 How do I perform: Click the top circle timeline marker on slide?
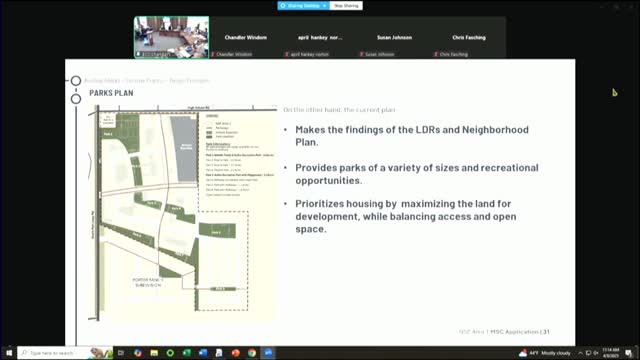[x=76, y=81]
